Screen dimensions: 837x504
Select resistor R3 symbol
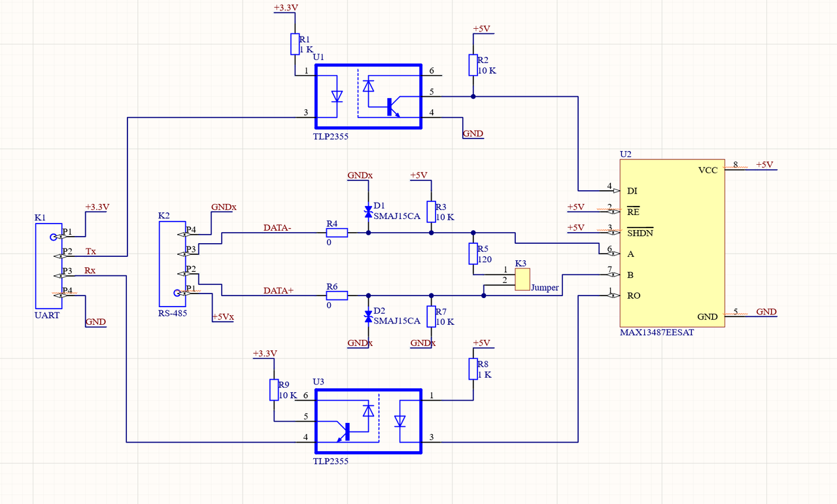point(431,212)
